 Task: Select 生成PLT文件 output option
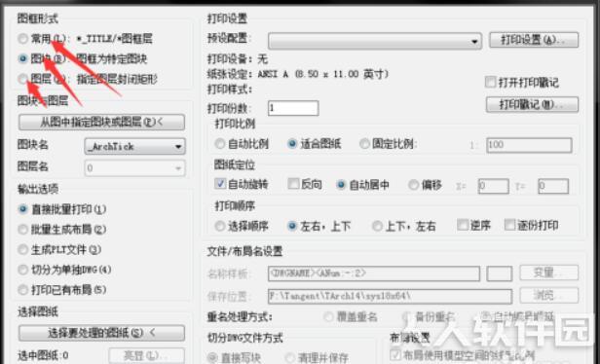click(x=23, y=250)
